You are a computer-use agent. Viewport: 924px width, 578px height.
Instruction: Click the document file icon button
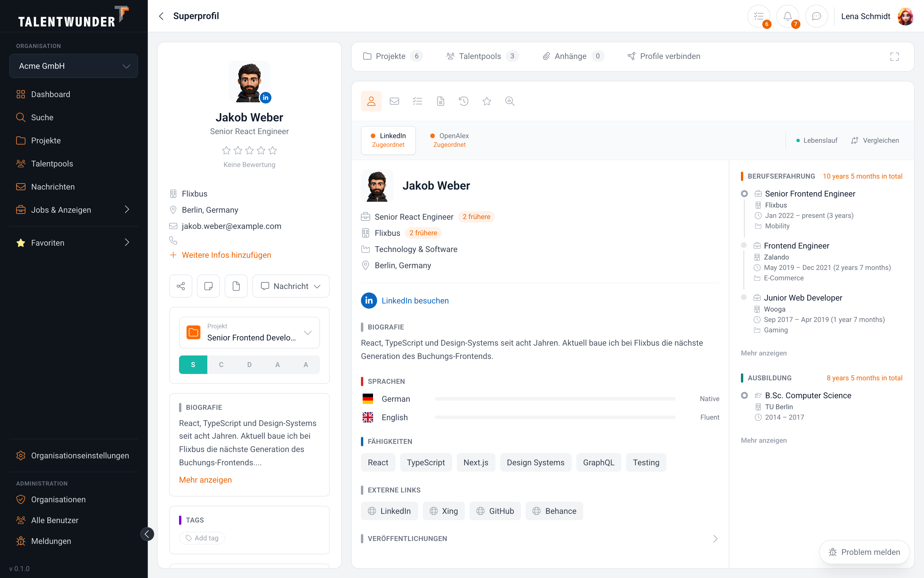[236, 286]
